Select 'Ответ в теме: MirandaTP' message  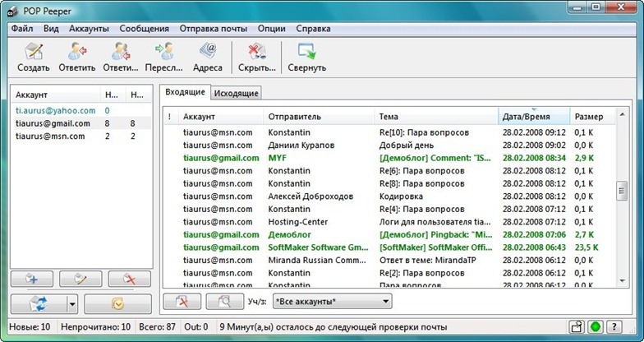[x=389, y=260]
